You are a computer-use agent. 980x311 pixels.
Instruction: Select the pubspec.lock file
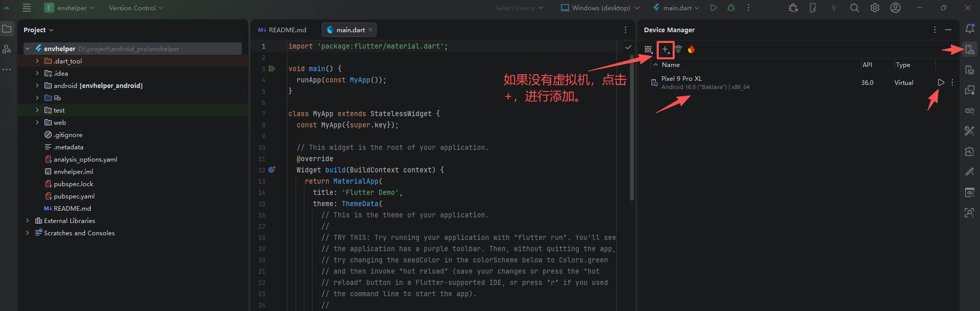pyautogui.click(x=69, y=184)
